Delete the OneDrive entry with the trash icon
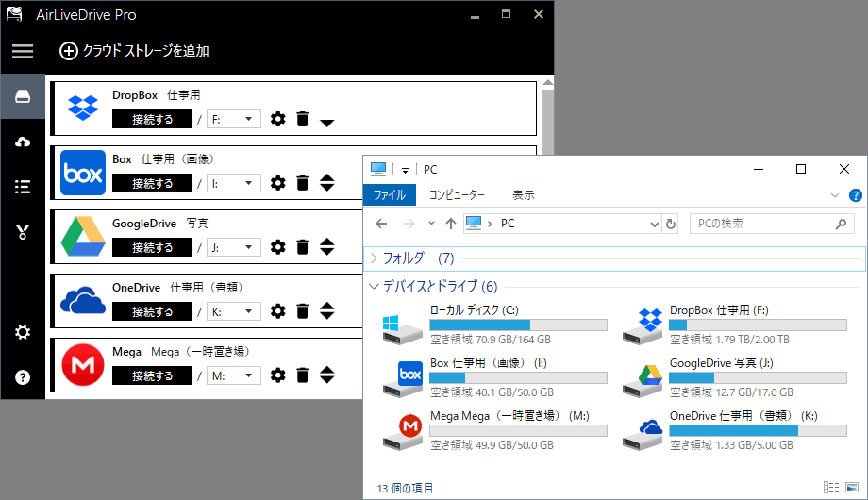868x500 pixels. coord(302,311)
